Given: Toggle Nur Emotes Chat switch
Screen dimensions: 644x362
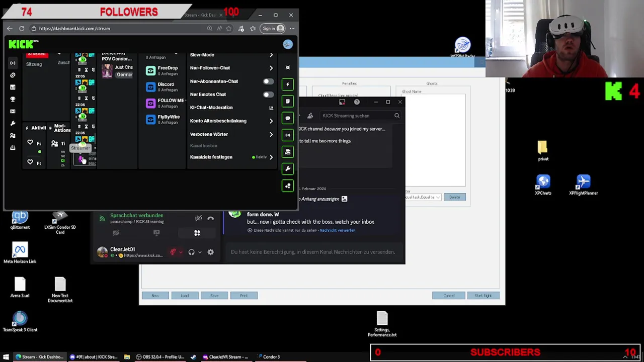Looking at the screenshot, I should pyautogui.click(x=268, y=94).
